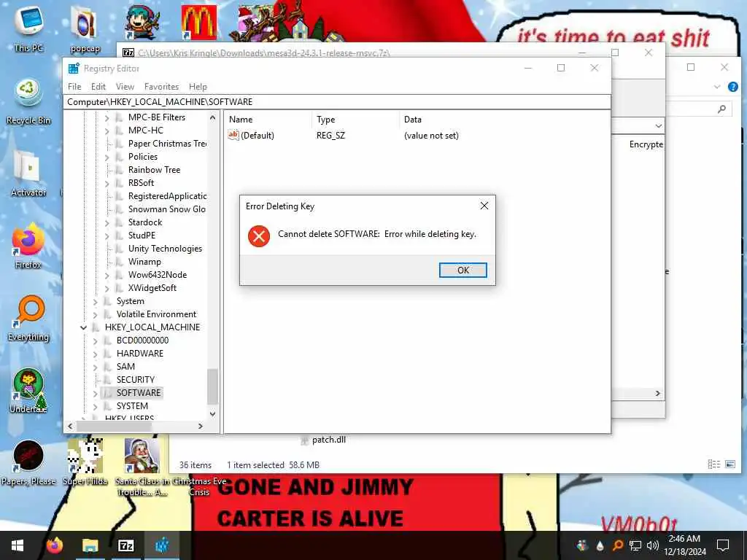Open the File menu in Registry Editor
The height and width of the screenshot is (560, 747).
click(74, 87)
